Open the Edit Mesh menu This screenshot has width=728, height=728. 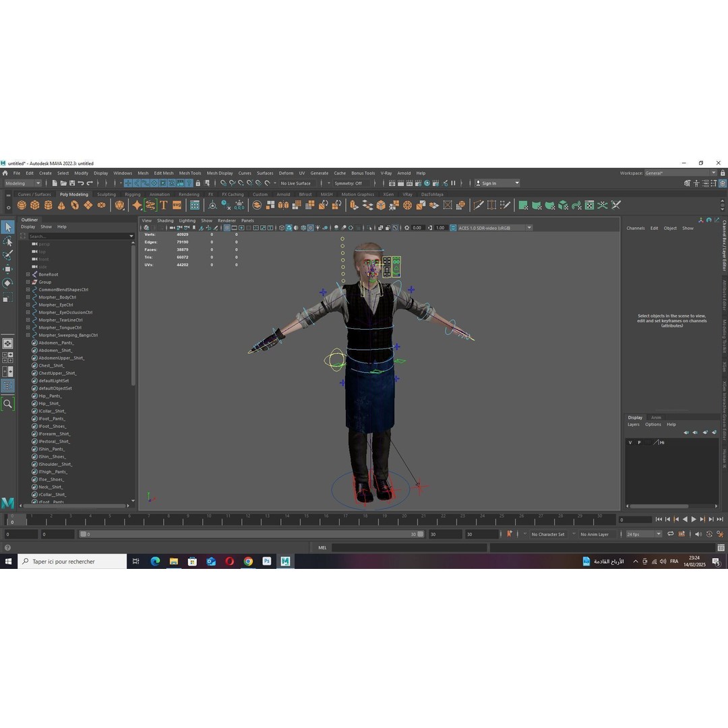[163, 173]
